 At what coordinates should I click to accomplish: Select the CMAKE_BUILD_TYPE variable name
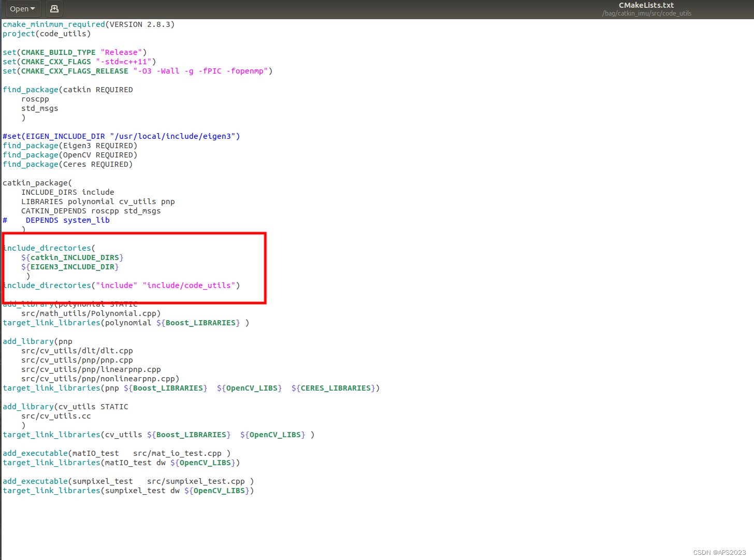[57, 52]
